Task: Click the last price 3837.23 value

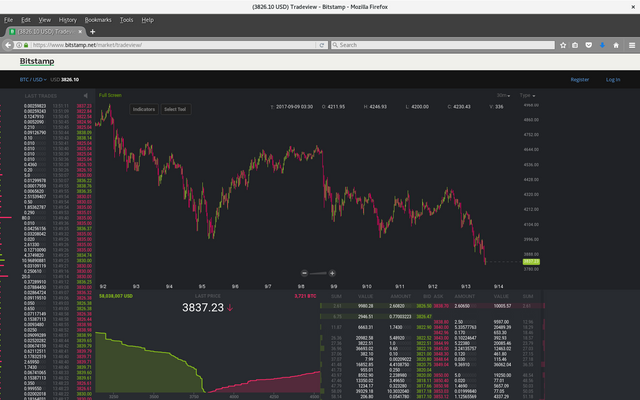Action: (203, 307)
